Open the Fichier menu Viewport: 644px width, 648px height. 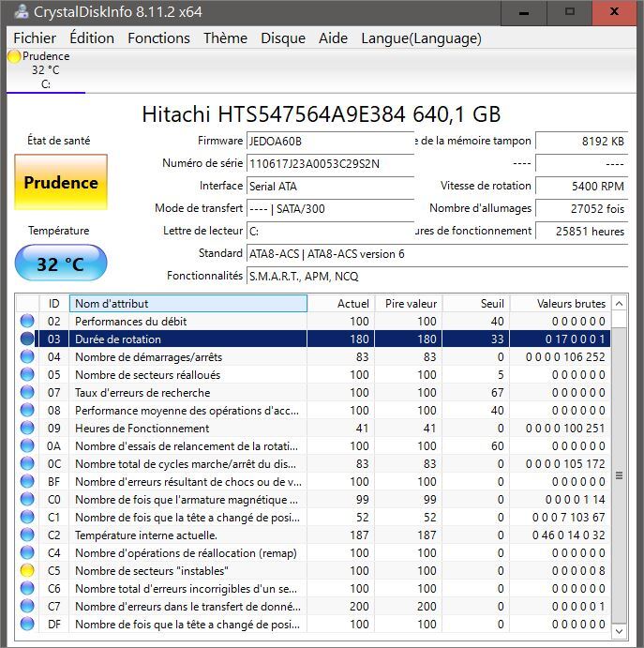(35, 38)
